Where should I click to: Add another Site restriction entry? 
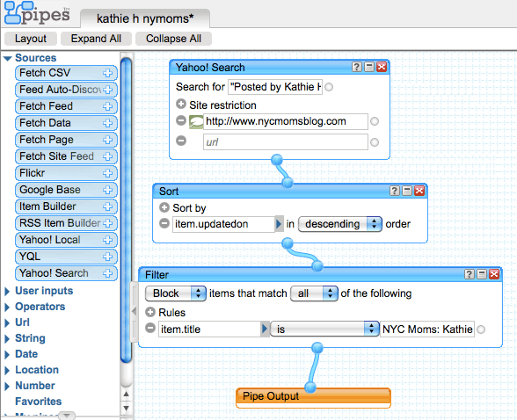[181, 104]
